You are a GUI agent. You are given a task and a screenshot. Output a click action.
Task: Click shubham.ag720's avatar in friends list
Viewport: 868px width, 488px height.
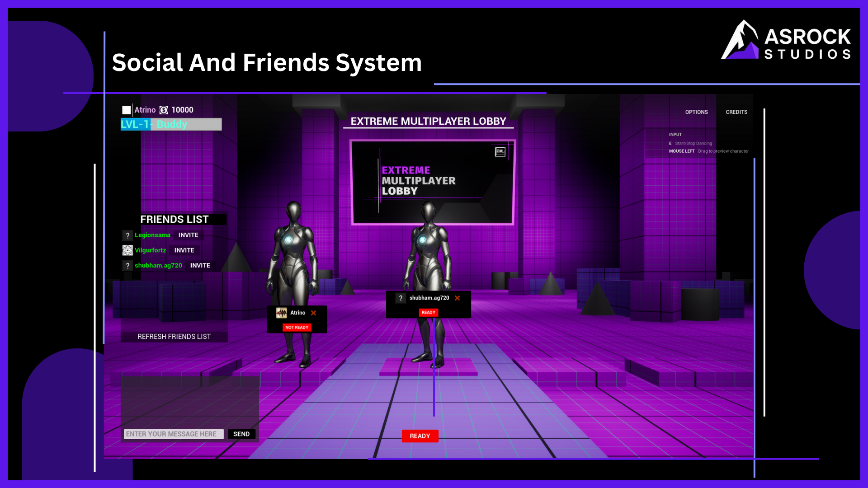(127, 266)
